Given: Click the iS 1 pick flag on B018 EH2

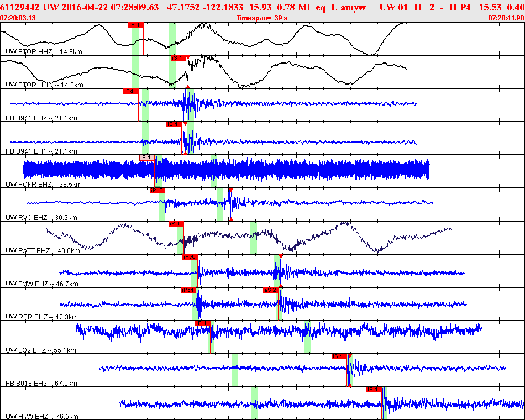Looking at the screenshot, I should point(339,356).
